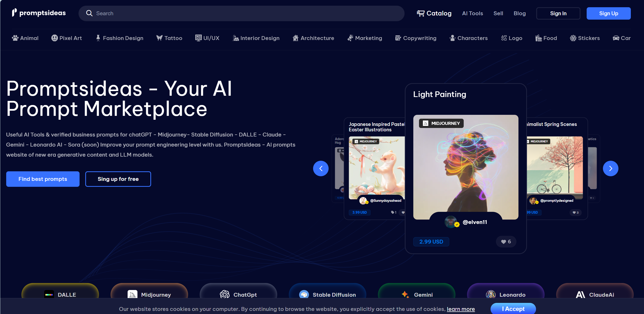
Task: Click the Gemini sparkle icon
Action: [405, 295]
